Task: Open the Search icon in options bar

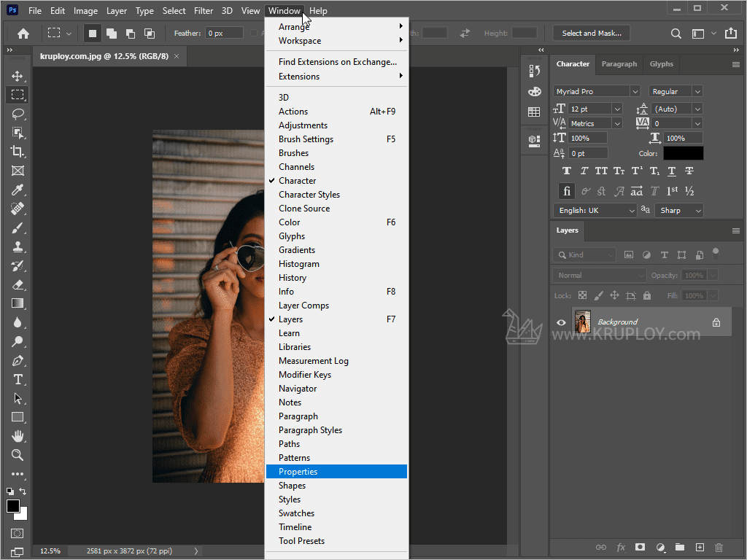Action: (676, 34)
